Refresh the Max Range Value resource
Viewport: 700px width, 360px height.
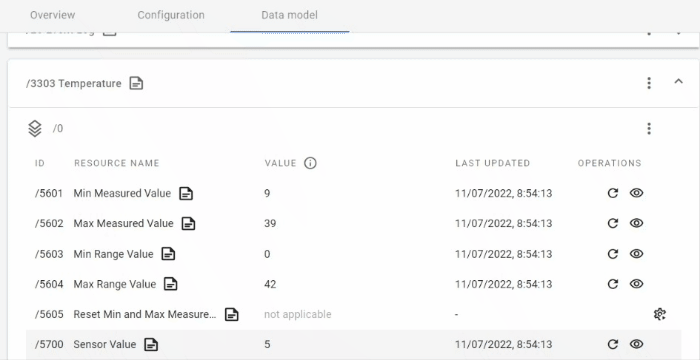tap(612, 284)
